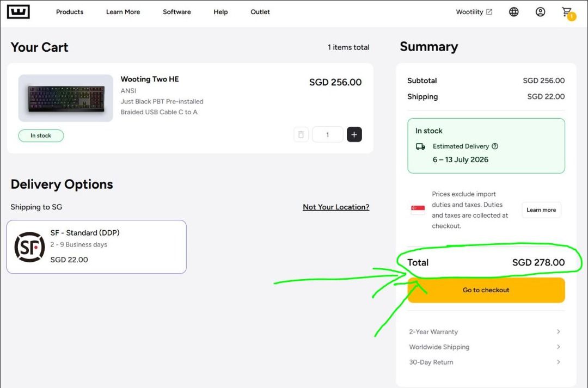Screen dimensions: 588x388
Task: Open the Wooting Two HE keyboard thumbnail
Action: [66, 98]
